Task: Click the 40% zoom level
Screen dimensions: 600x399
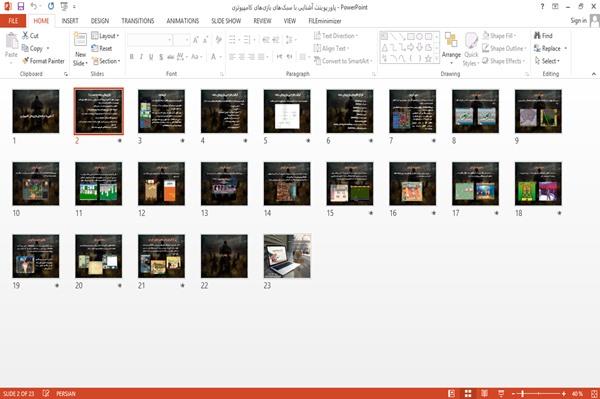Action: tap(577, 393)
